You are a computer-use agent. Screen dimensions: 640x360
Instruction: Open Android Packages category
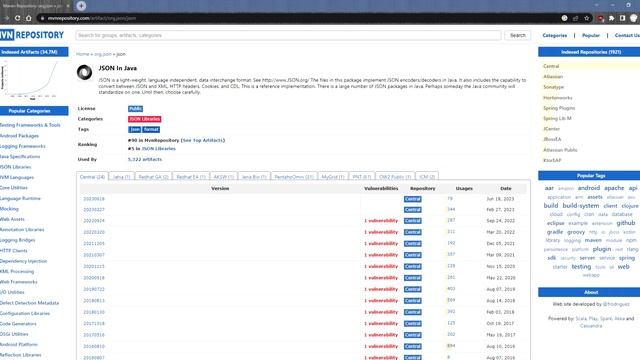[x=19, y=136]
